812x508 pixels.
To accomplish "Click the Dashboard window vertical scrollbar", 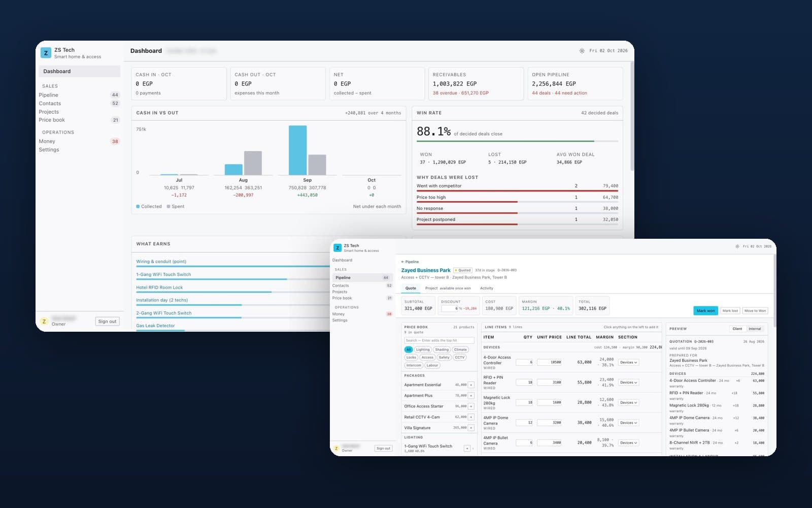I will [632, 116].
